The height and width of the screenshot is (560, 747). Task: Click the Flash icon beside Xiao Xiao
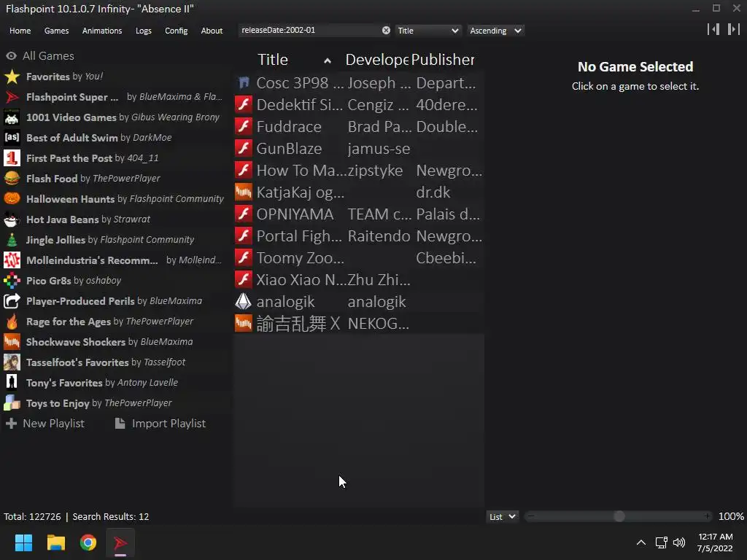244,279
